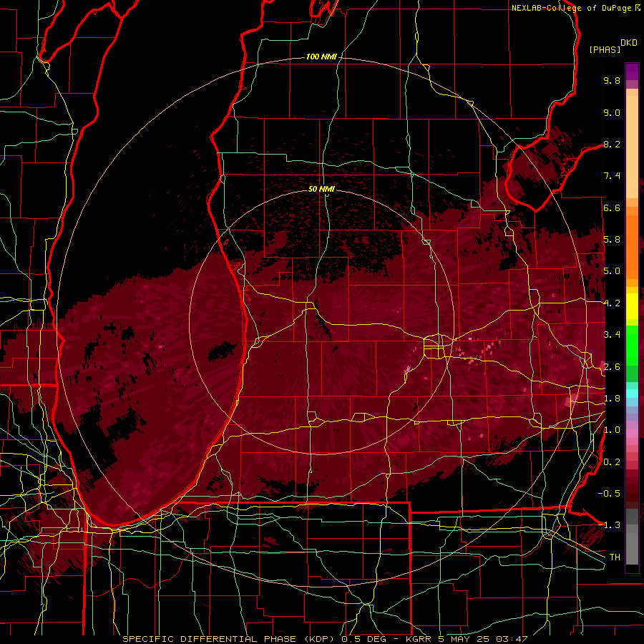Viewport: 644px width, 644px height.
Task: Click the yellow band of the color bar
Action: [632, 306]
